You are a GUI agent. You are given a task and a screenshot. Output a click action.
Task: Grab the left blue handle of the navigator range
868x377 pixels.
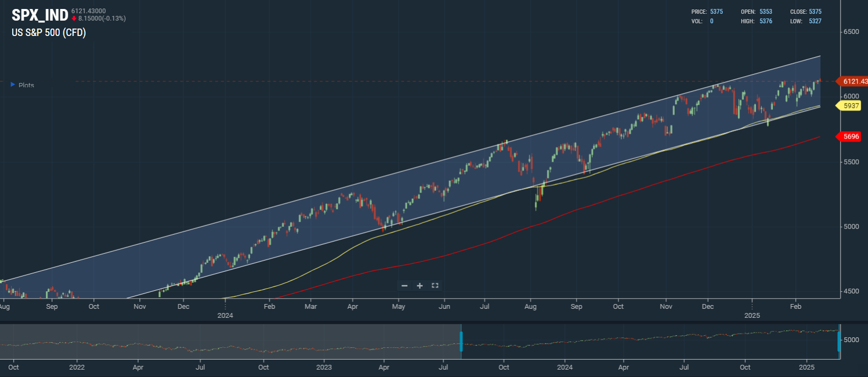point(461,342)
